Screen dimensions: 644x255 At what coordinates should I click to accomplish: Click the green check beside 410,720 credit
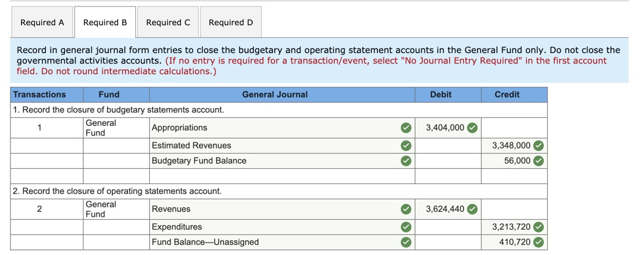coord(539,242)
